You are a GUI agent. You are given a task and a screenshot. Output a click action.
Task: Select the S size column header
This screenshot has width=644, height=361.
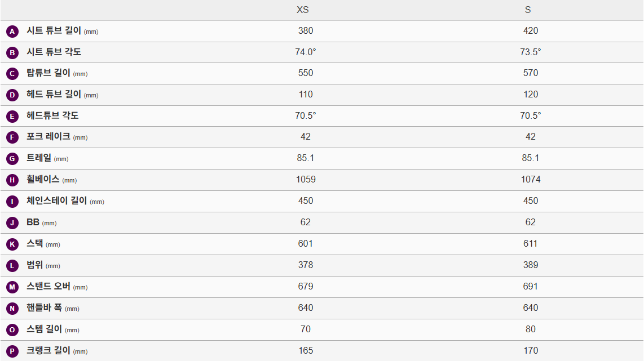(528, 10)
